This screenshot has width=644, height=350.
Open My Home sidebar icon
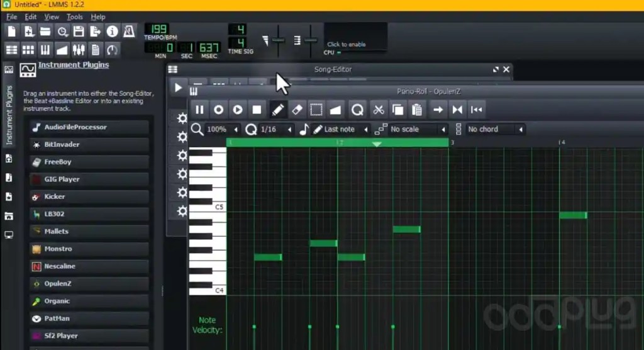click(9, 216)
